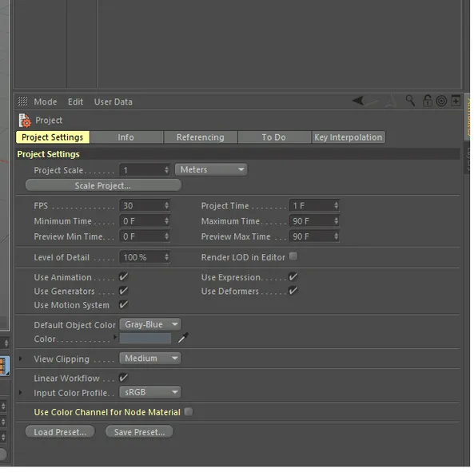The width and height of the screenshot is (474, 476).
Task: Switch to the To Do tab
Action: point(274,137)
